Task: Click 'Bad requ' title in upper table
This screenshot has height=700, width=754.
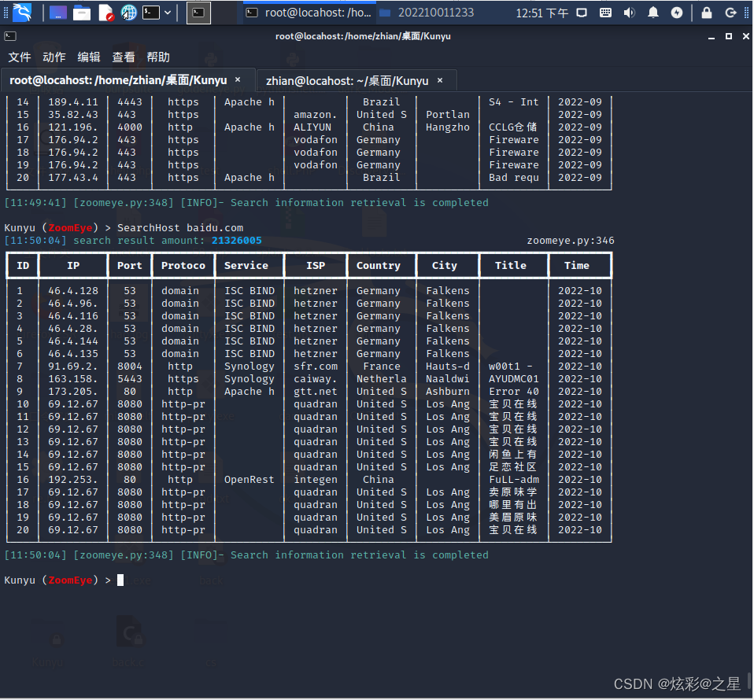Action: point(514,177)
